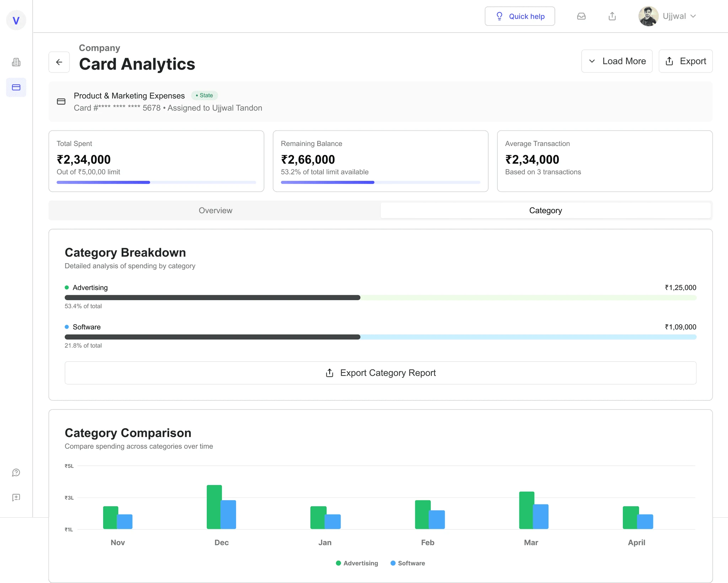This screenshot has width=728, height=583.
Task: Click Ujjwal's profile avatar
Action: [648, 16]
